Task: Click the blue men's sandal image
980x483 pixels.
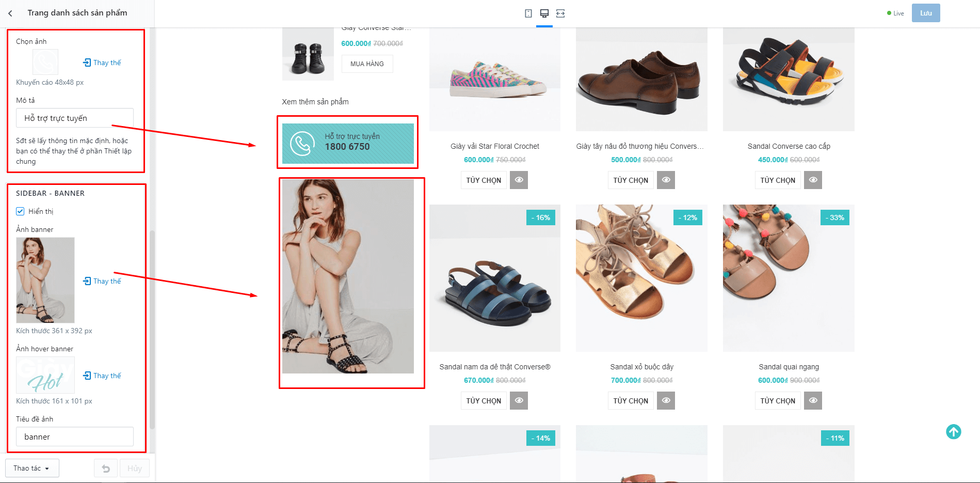Action: 495,278
